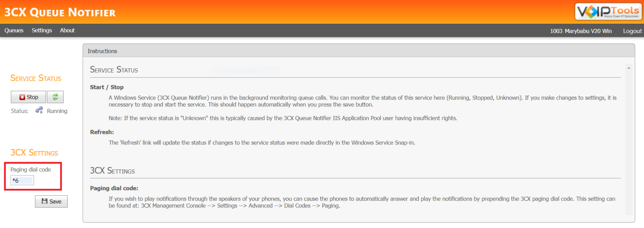Click the Running status text

57,111
